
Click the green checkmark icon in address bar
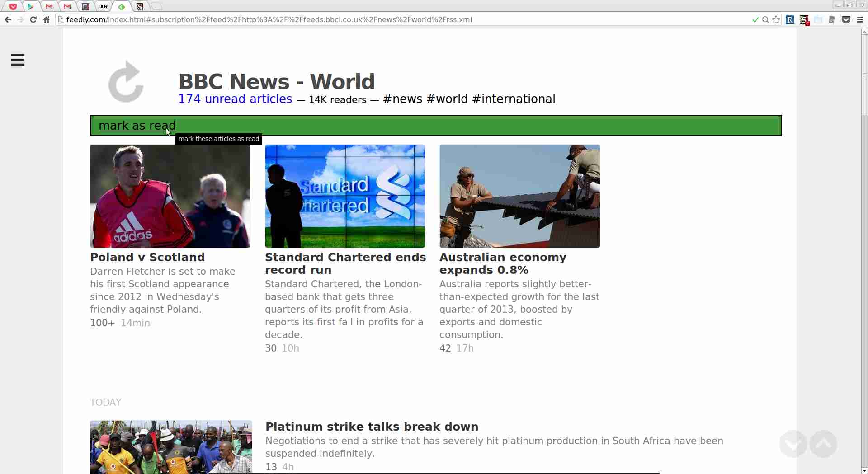pos(755,19)
